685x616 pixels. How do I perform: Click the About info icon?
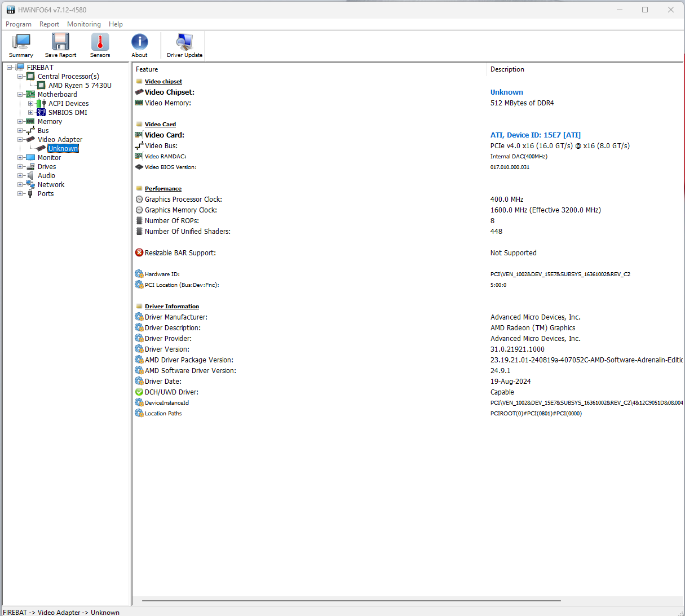coord(139,45)
